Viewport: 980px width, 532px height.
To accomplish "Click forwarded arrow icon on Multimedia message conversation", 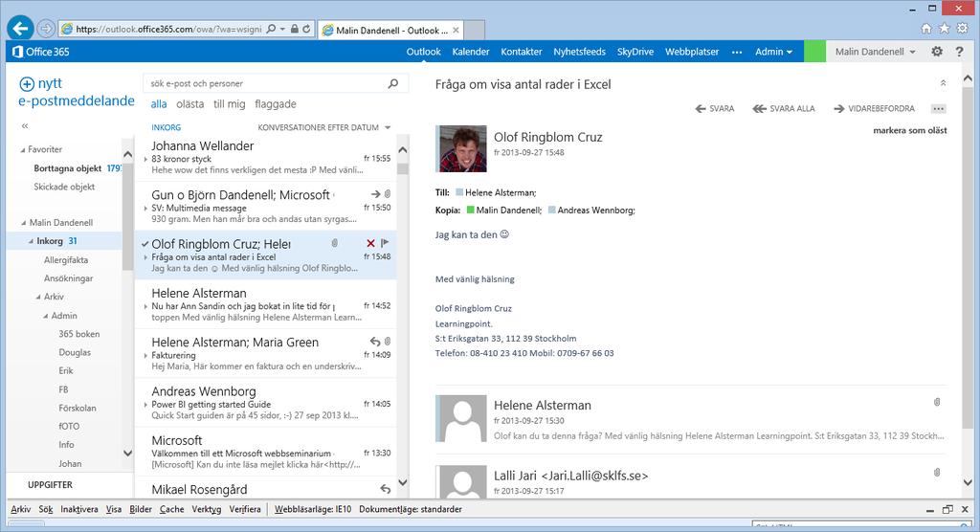I will pos(375,194).
